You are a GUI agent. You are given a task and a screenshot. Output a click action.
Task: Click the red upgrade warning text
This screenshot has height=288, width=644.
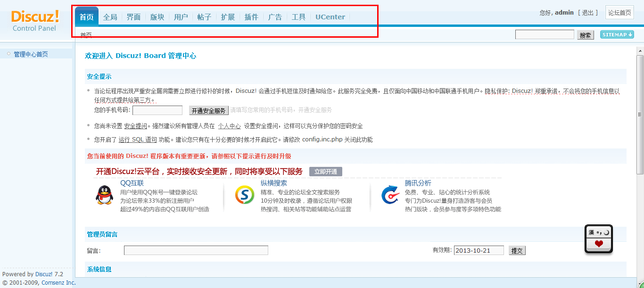(x=189, y=156)
